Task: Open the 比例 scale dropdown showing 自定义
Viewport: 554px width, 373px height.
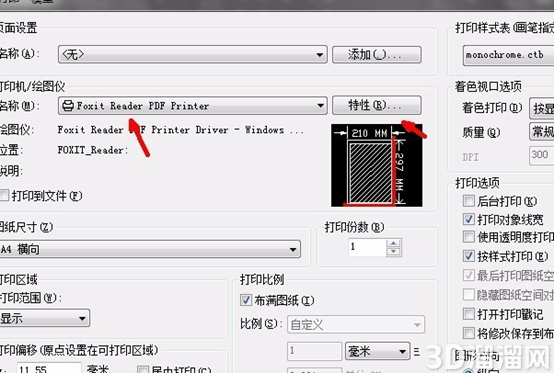Action: click(x=356, y=324)
